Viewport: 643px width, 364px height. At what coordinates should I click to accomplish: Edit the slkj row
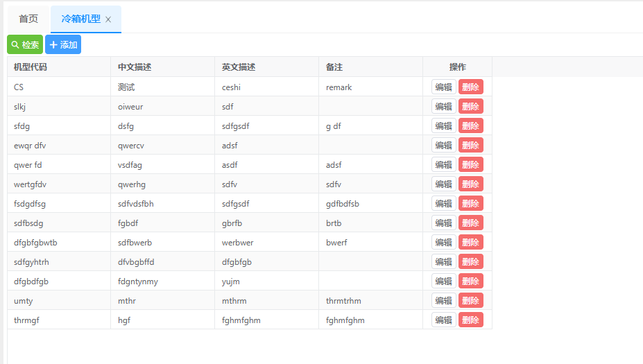point(443,107)
